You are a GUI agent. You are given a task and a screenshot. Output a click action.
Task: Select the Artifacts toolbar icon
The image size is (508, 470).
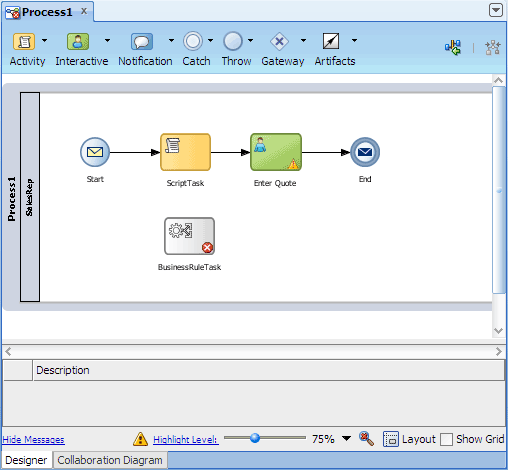331,41
